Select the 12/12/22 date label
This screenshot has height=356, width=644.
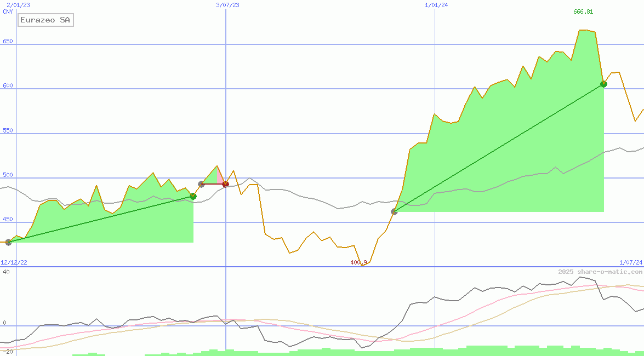pos(13,262)
